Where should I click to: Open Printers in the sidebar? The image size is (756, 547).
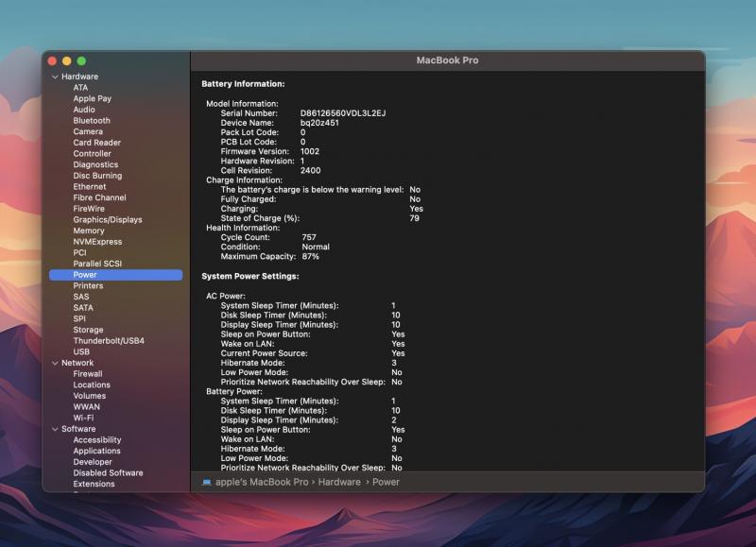88,286
